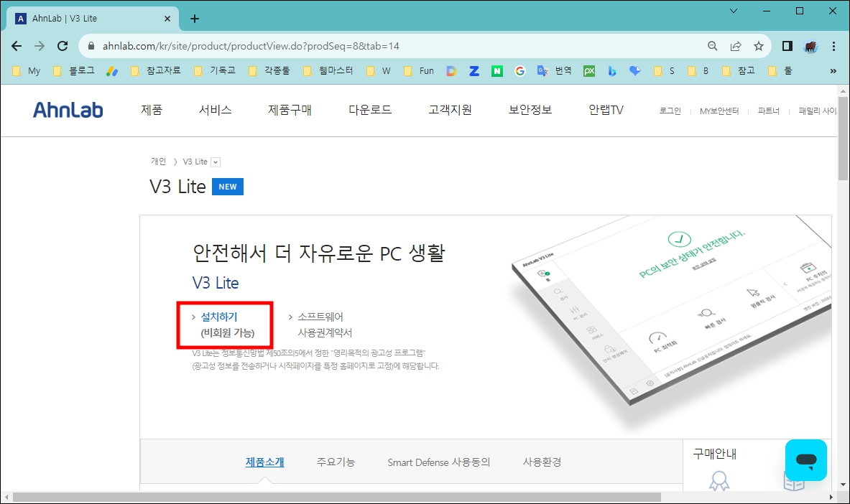The height and width of the screenshot is (504, 850).
Task: Open the 참고 bookmark folder
Action: pos(739,71)
